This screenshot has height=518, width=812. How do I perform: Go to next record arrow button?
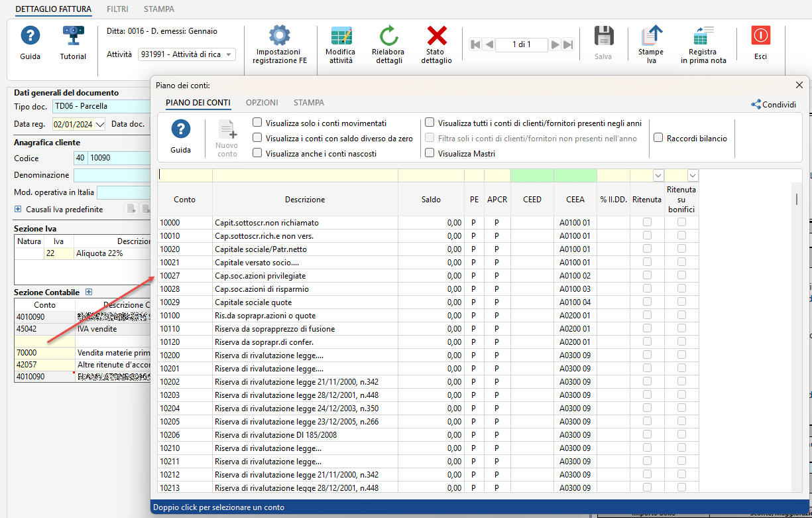(x=555, y=44)
